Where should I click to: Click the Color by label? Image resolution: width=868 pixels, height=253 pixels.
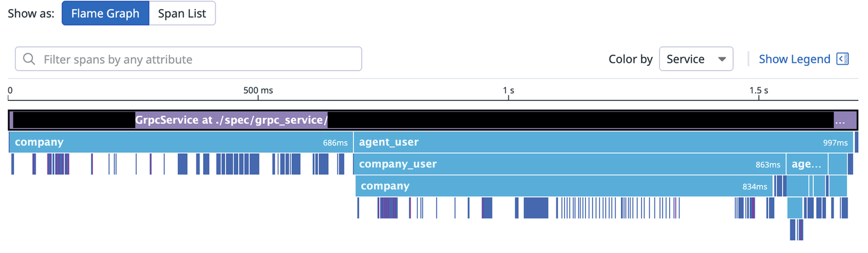[631, 59]
